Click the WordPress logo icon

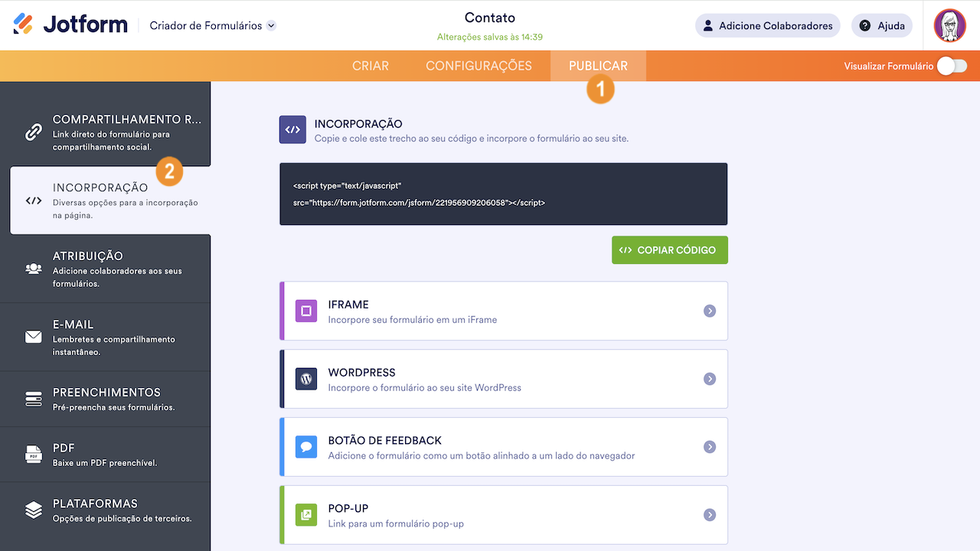click(x=306, y=379)
